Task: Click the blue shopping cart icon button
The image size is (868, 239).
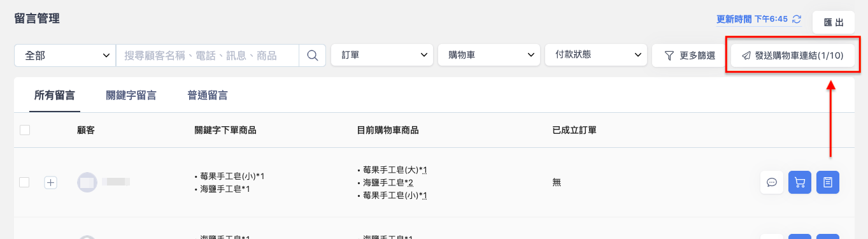Action: point(800,182)
